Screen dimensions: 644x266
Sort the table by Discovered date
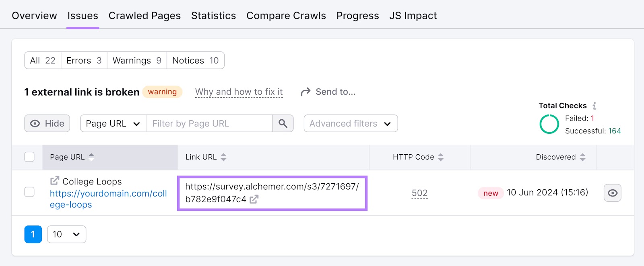(x=583, y=157)
